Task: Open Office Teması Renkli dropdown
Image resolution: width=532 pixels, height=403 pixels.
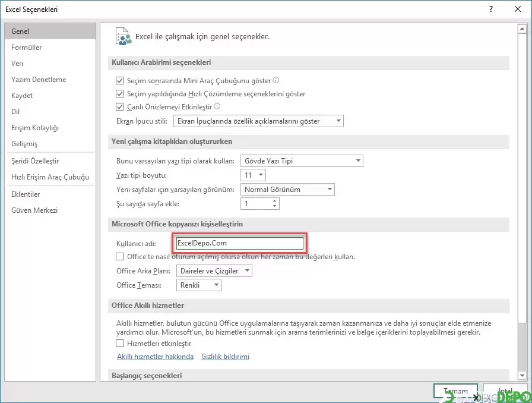Action: [x=199, y=285]
